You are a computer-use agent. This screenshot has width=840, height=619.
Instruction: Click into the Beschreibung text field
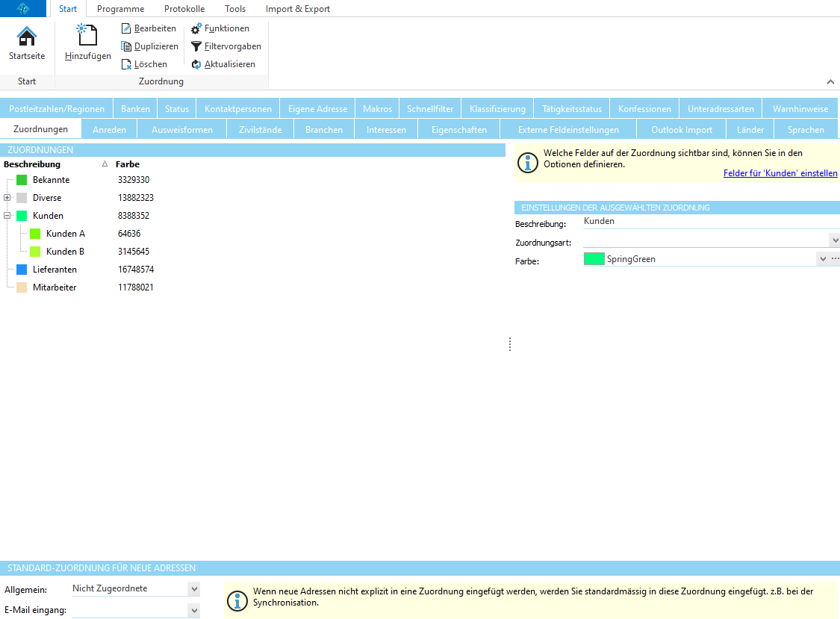coord(709,222)
